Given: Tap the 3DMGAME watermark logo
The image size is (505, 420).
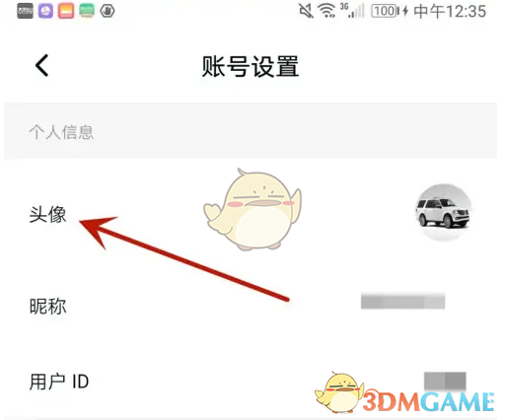Looking at the screenshot, I should 404,393.
